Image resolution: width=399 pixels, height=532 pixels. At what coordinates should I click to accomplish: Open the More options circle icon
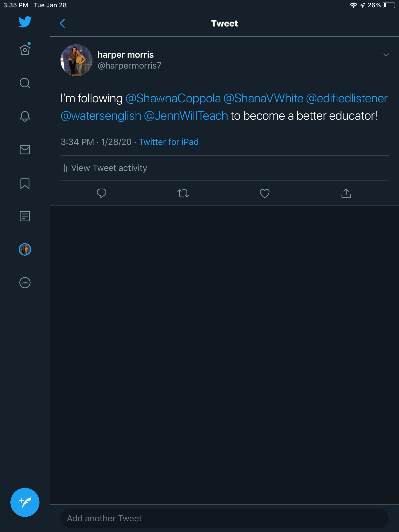pyautogui.click(x=25, y=283)
